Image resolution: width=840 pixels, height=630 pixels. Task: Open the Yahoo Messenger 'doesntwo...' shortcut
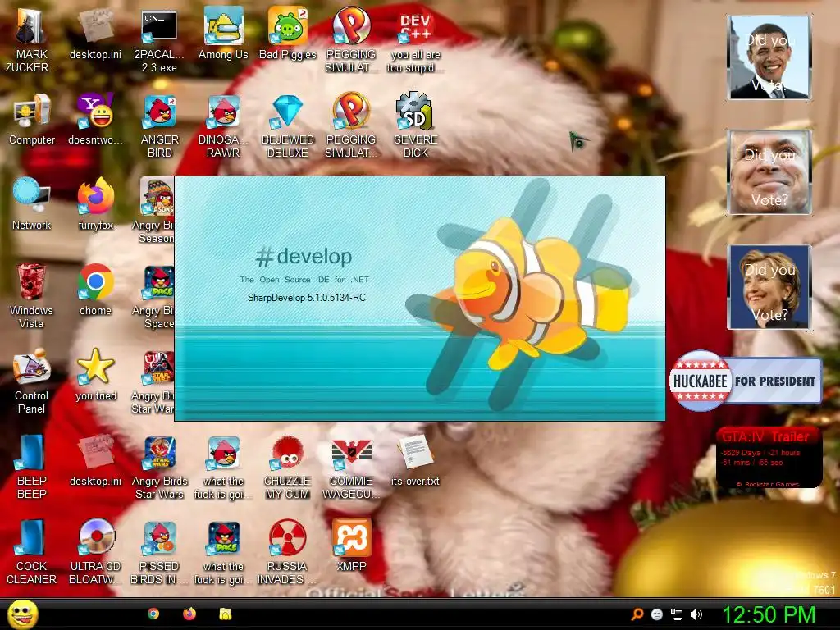(x=95, y=119)
